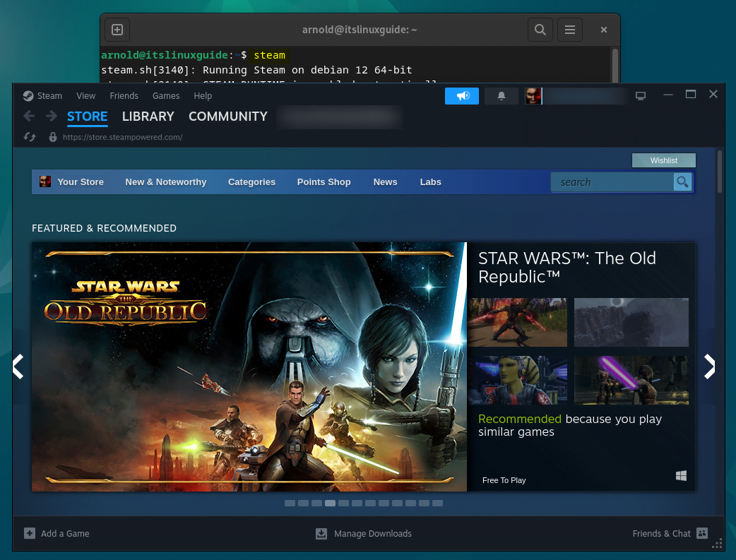Open Friends & Chat icon
Image resolution: width=736 pixels, height=560 pixels.
click(x=701, y=533)
